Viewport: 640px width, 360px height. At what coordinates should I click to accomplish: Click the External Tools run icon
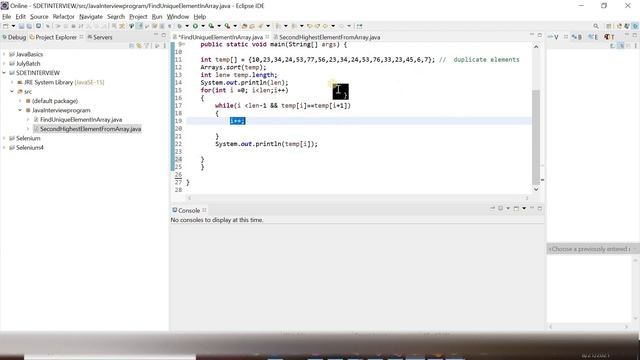pyautogui.click(x=227, y=26)
